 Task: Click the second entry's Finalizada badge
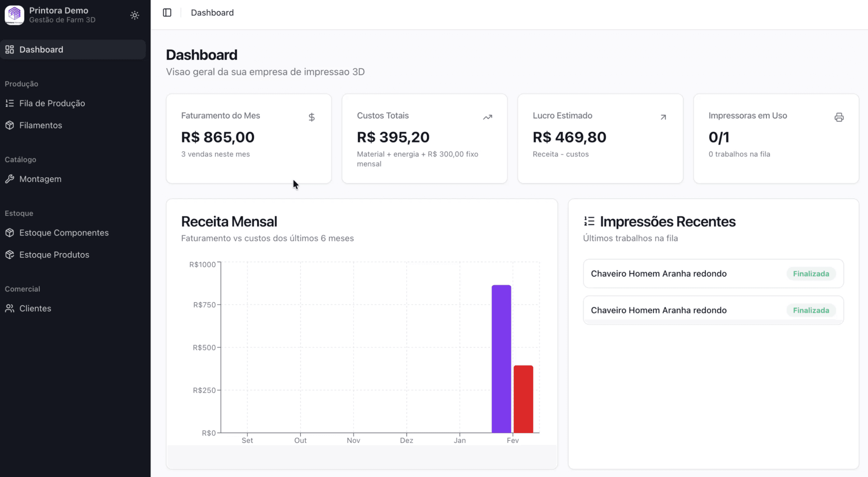(x=811, y=310)
